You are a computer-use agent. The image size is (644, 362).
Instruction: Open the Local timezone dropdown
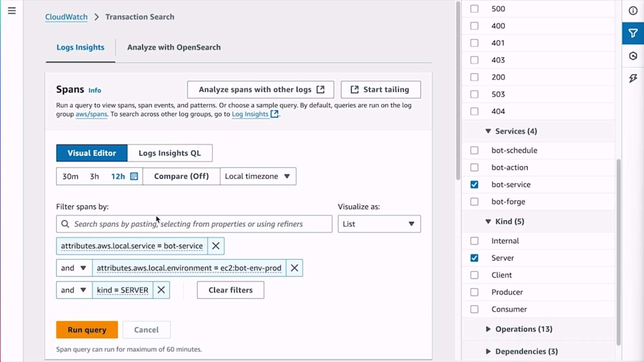point(258,176)
